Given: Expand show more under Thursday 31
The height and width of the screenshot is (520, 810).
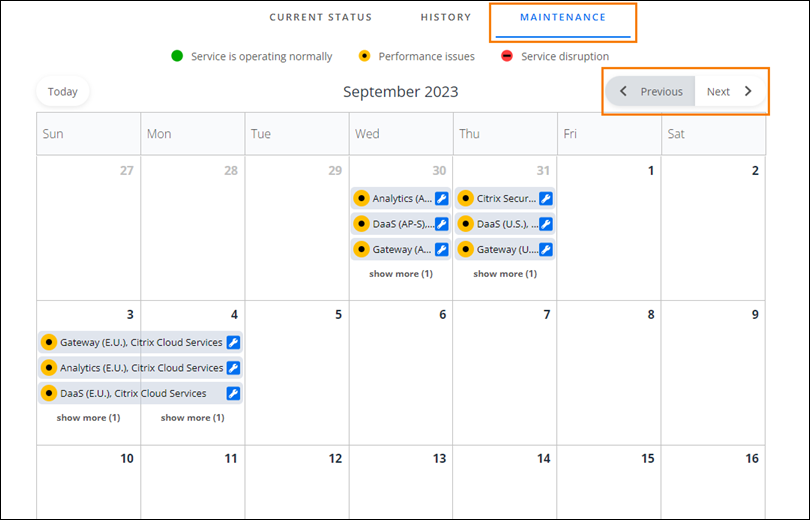Looking at the screenshot, I should point(505,273).
